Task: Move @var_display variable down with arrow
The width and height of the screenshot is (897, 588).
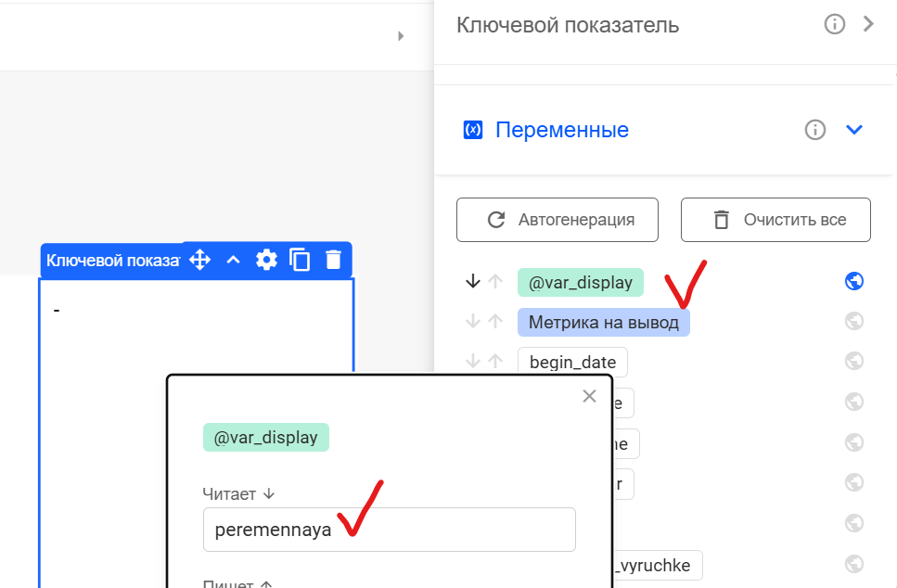Action: (472, 281)
